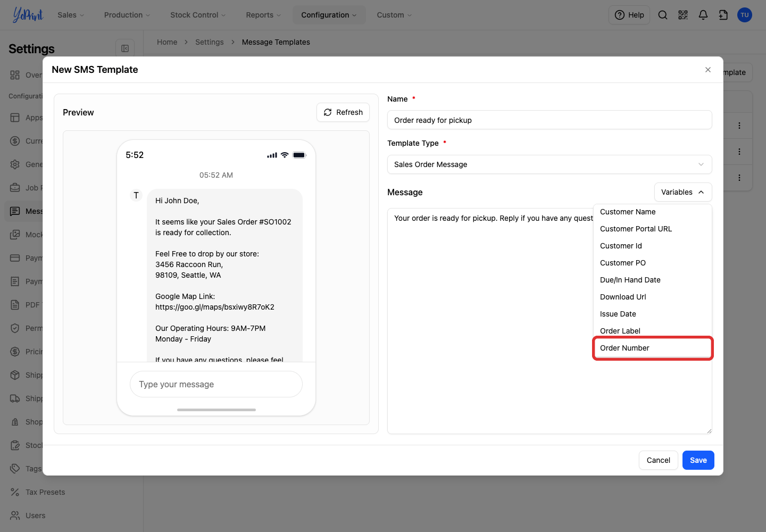Screen dimensions: 766x532
Task: Insert the Customer Portal URL variable
Action: coord(653,229)
